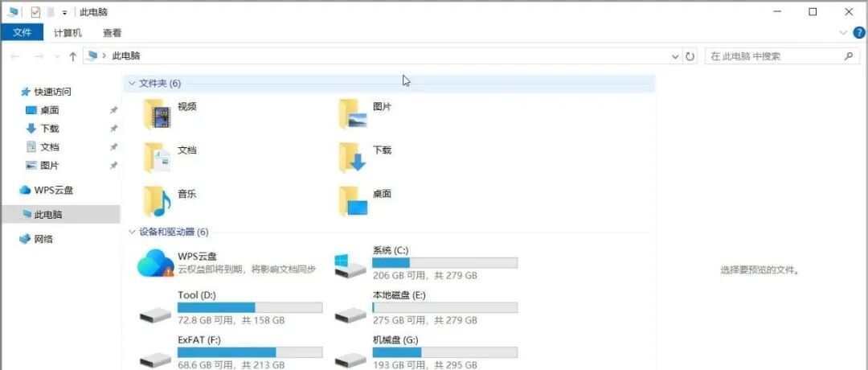
Task: Click the 此电脑 system icon in title bar
Action: (13, 11)
